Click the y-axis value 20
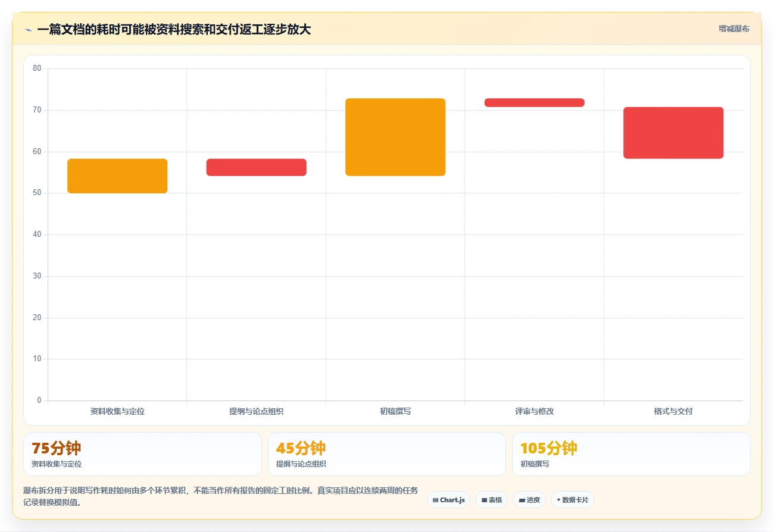This screenshot has width=774, height=532. tap(37, 318)
